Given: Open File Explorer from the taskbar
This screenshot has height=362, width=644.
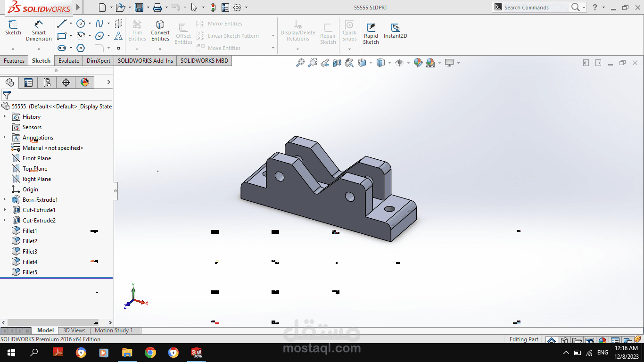Looking at the screenshot, I should (x=127, y=353).
